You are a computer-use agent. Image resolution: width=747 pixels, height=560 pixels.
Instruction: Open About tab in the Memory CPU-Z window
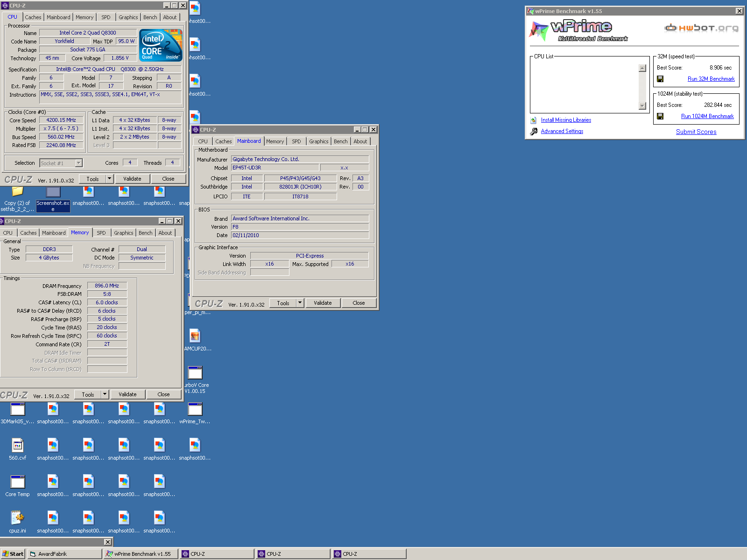click(165, 233)
